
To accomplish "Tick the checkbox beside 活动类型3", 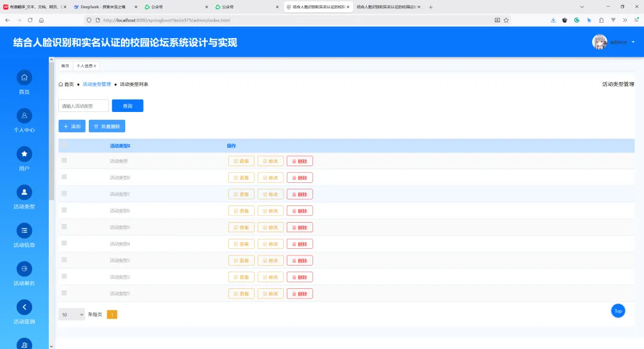I will tap(64, 260).
